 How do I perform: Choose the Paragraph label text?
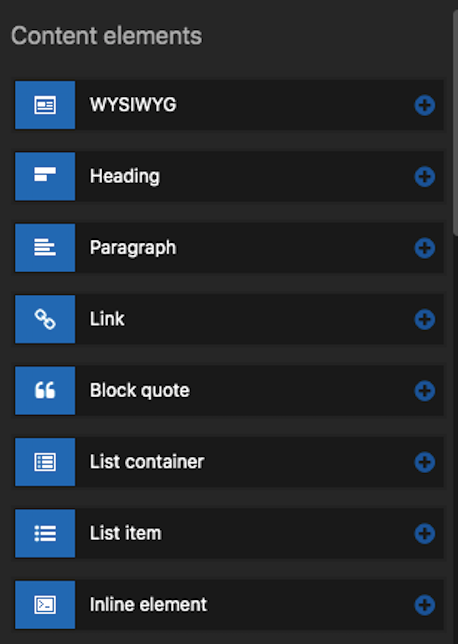point(133,248)
